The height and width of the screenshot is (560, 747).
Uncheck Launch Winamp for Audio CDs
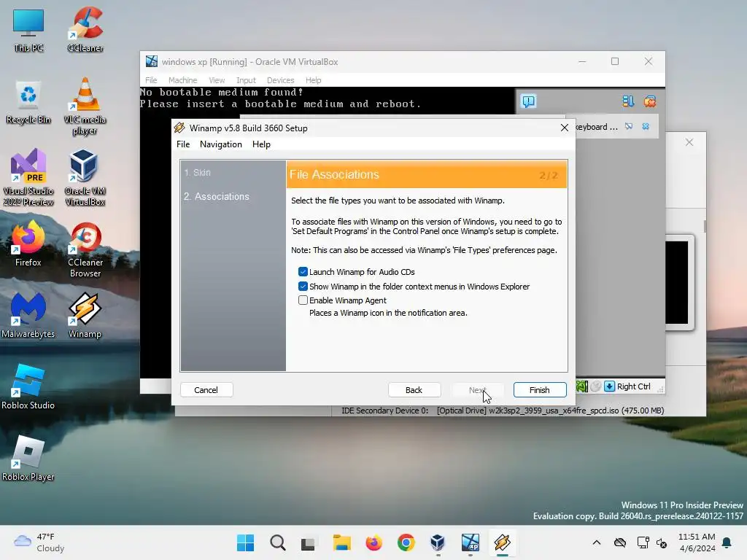[303, 272]
